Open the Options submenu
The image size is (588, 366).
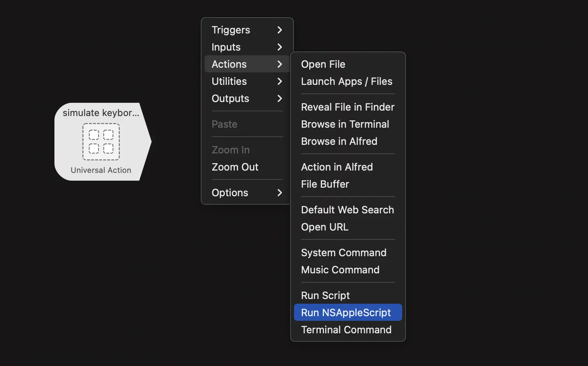tap(247, 193)
